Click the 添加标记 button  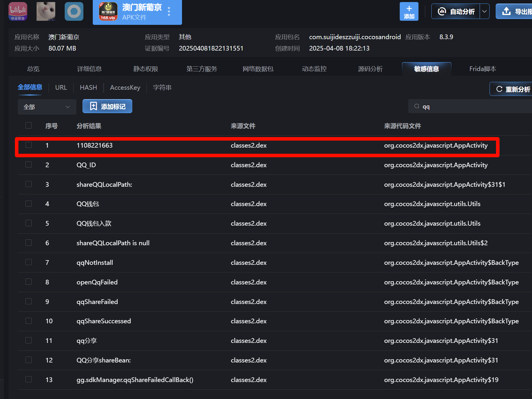[x=107, y=106]
